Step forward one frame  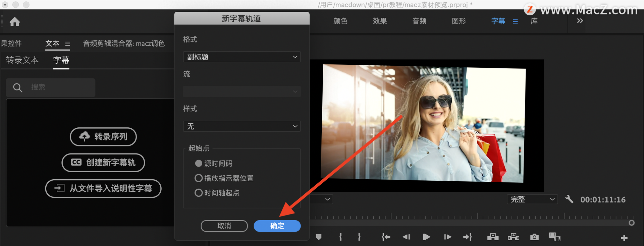pos(447,237)
